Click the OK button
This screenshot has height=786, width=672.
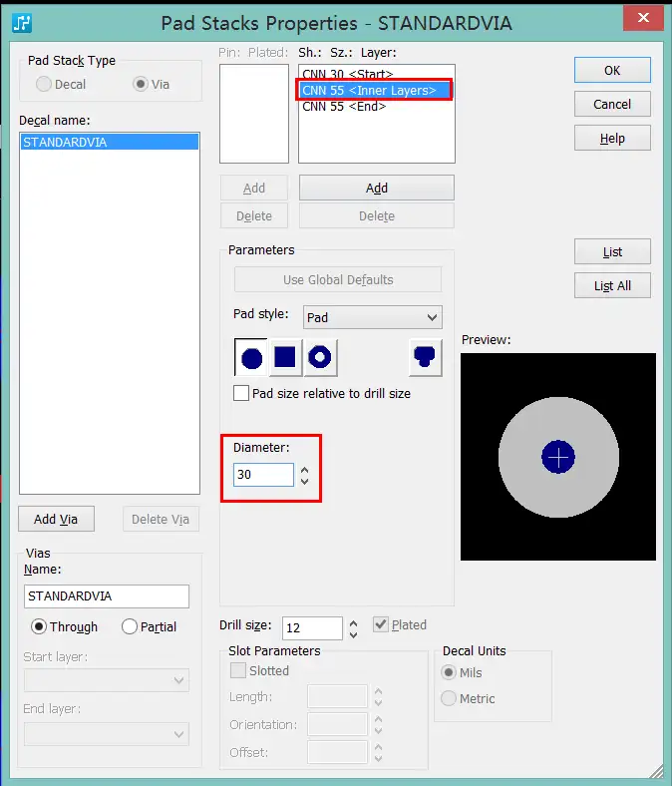tap(612, 70)
